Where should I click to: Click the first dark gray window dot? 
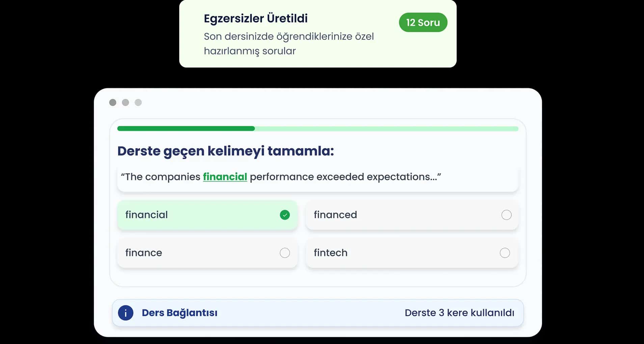[113, 103]
